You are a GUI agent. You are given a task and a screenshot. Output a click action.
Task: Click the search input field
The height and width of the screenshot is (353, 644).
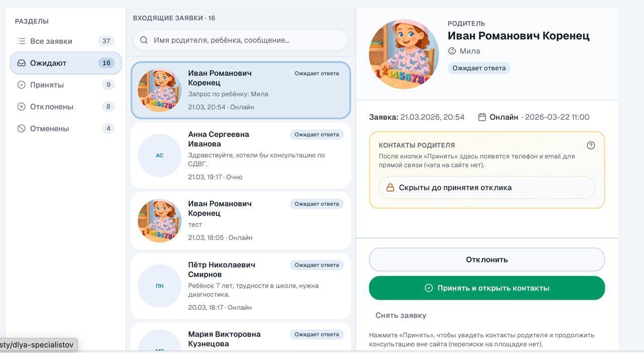point(242,40)
